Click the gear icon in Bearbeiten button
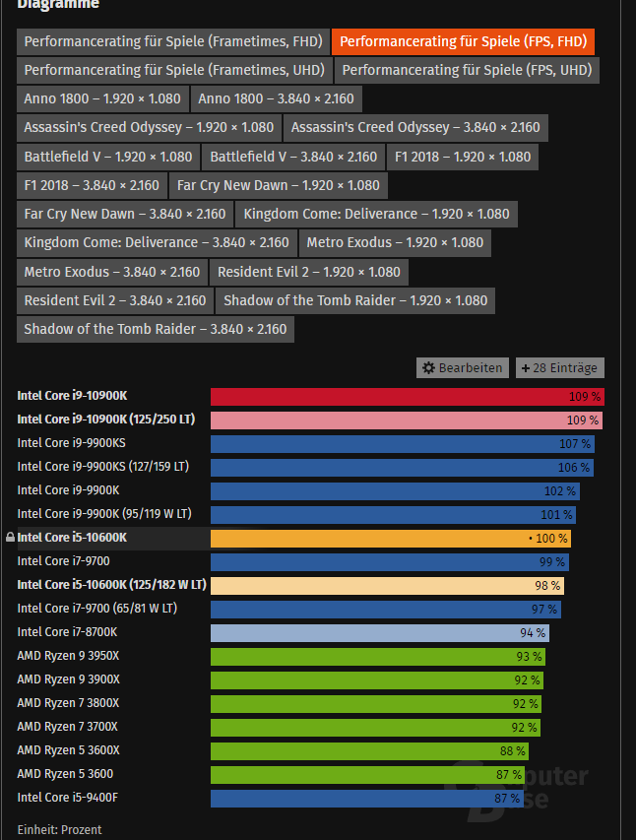This screenshot has width=636, height=840. coord(428,368)
